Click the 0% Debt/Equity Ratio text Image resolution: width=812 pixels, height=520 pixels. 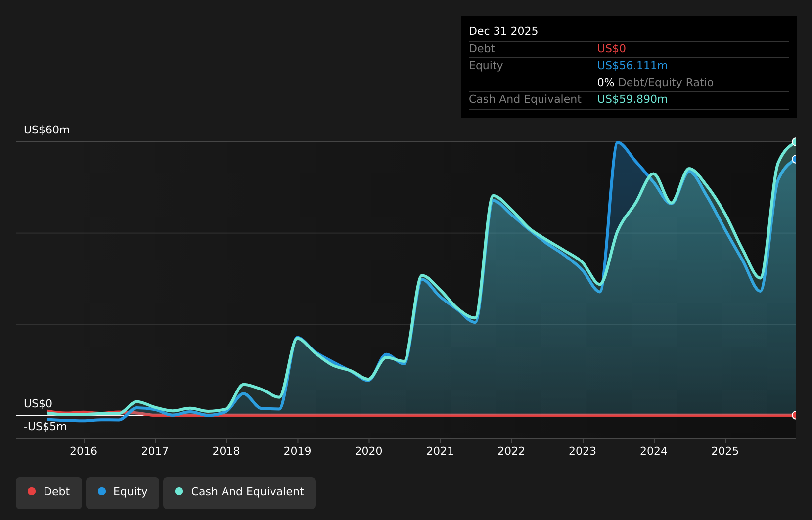pyautogui.click(x=655, y=83)
